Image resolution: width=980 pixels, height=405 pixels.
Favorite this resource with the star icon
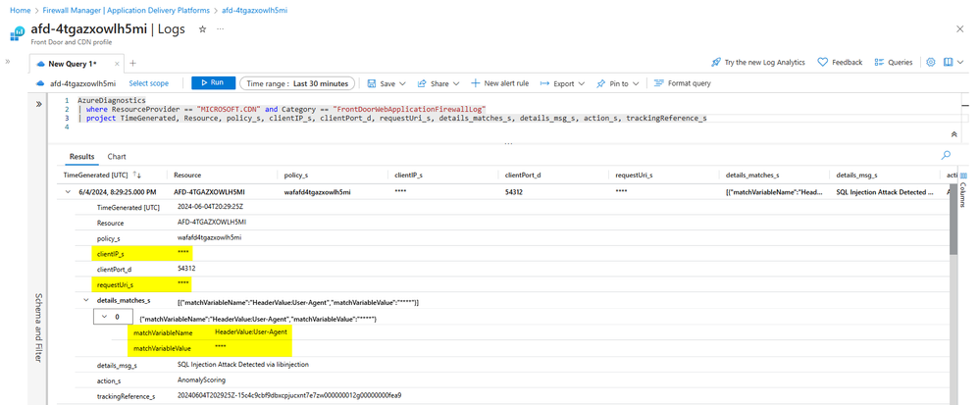pos(202,29)
